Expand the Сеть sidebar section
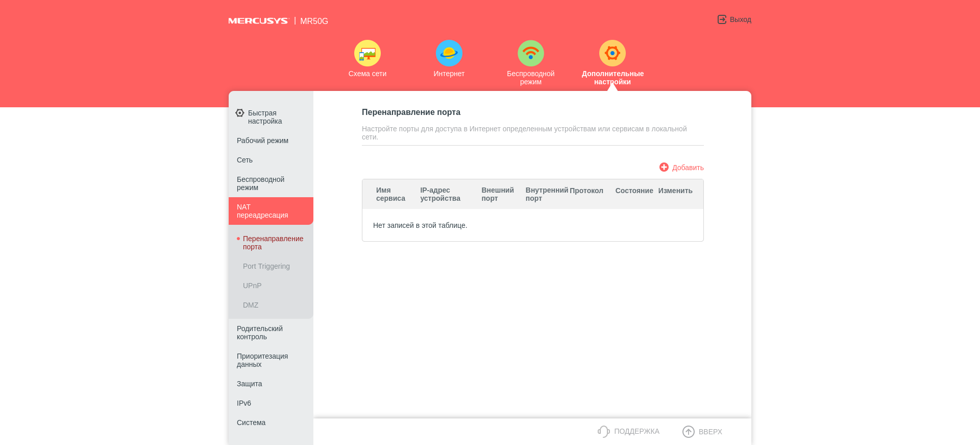 [x=244, y=160]
